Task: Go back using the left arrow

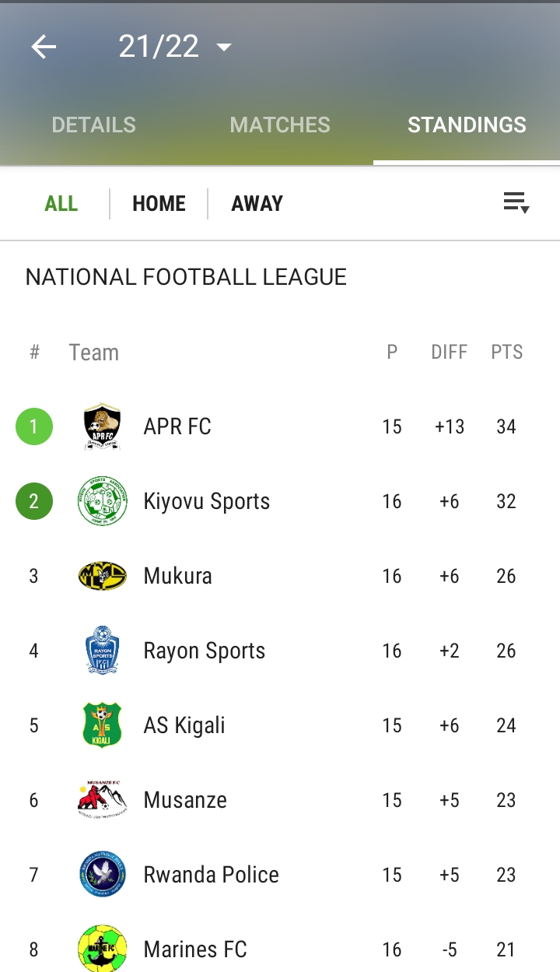Action: pos(44,47)
